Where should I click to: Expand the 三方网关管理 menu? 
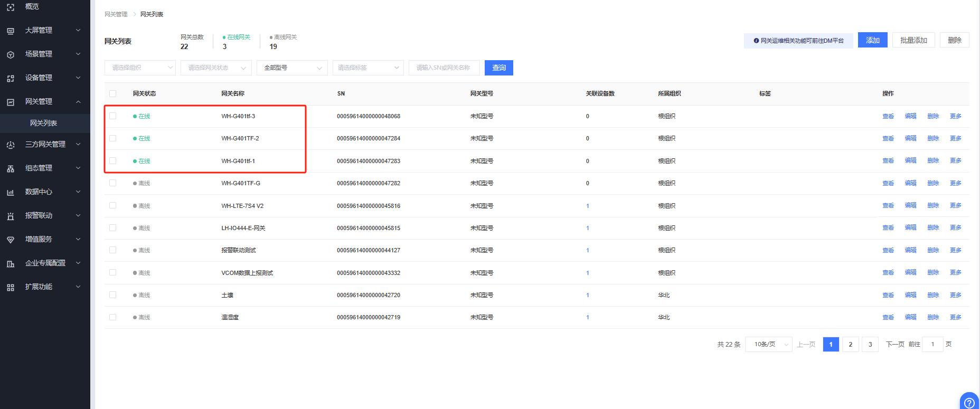tap(45, 144)
